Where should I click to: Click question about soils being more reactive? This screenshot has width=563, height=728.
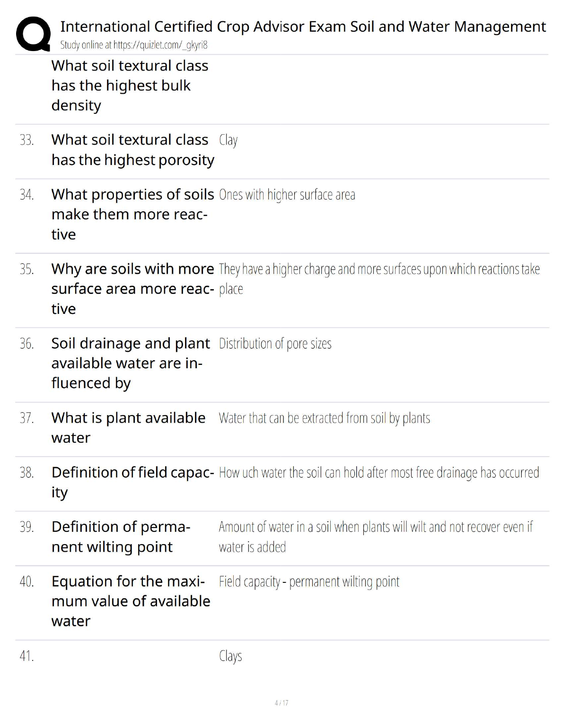pos(132,214)
